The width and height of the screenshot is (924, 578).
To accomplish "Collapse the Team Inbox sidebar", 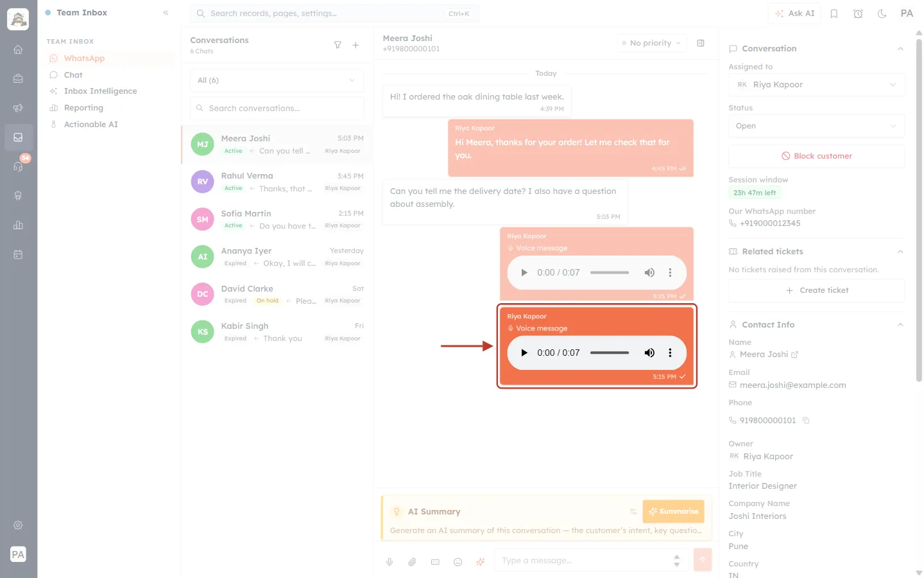I will click(x=166, y=13).
